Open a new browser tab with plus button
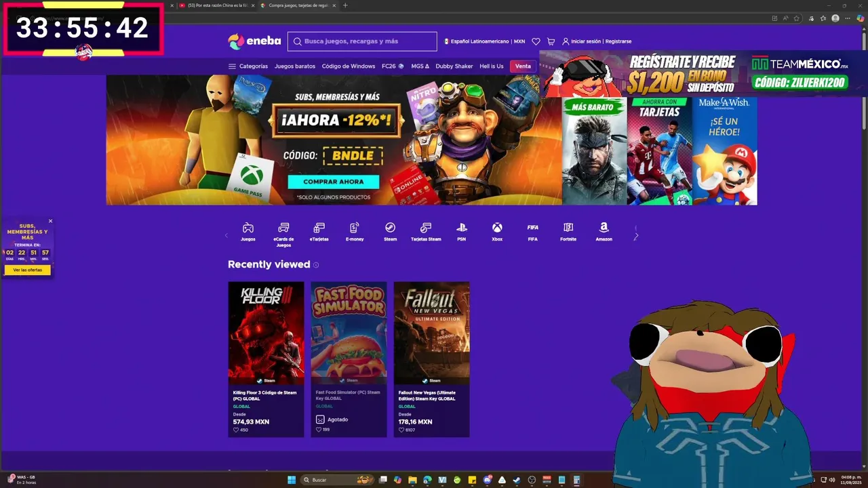 coord(345,5)
